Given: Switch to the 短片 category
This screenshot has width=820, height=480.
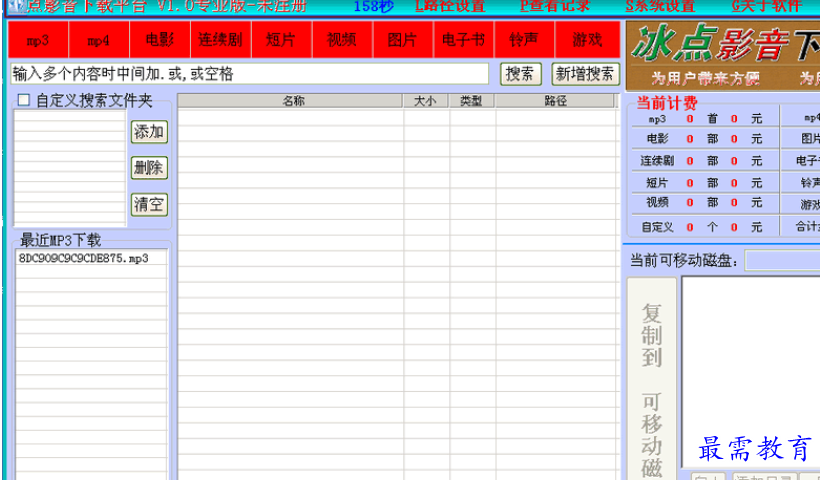Looking at the screenshot, I should click(x=281, y=40).
